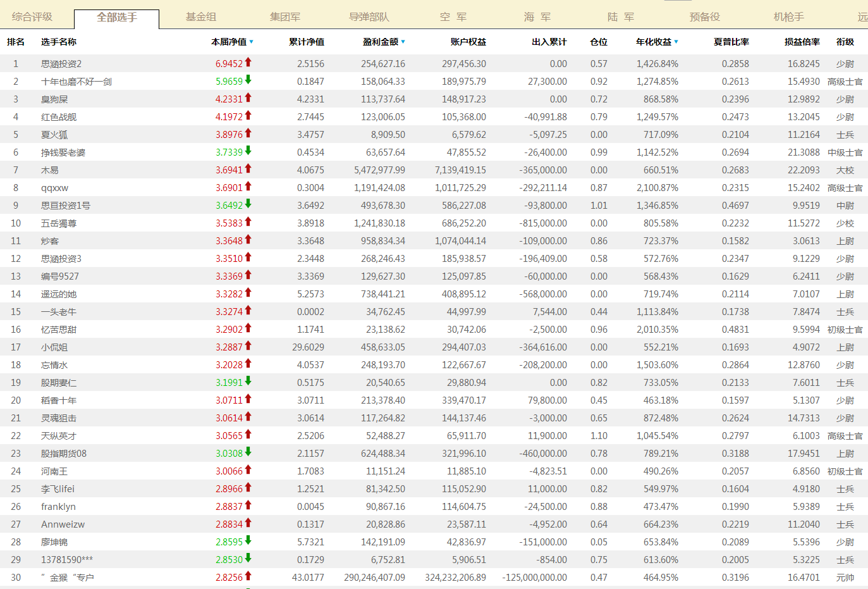Click the 出入累计 column header

[x=549, y=42]
